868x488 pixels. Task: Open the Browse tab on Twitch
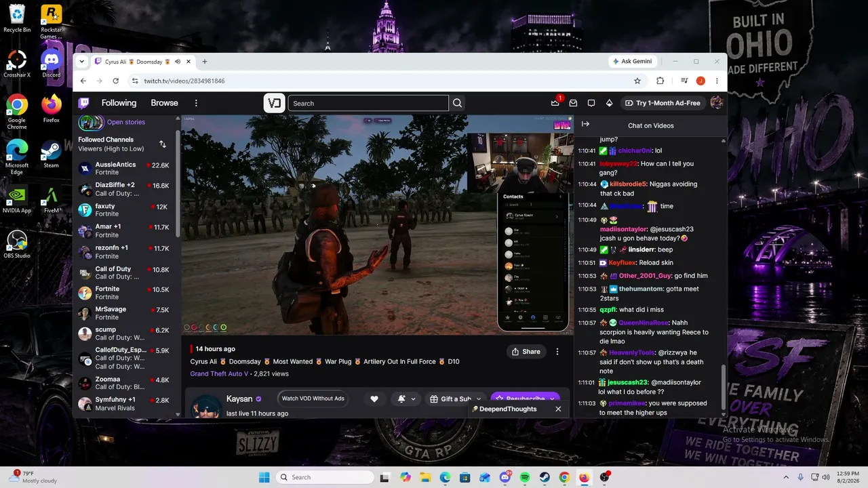tap(164, 103)
